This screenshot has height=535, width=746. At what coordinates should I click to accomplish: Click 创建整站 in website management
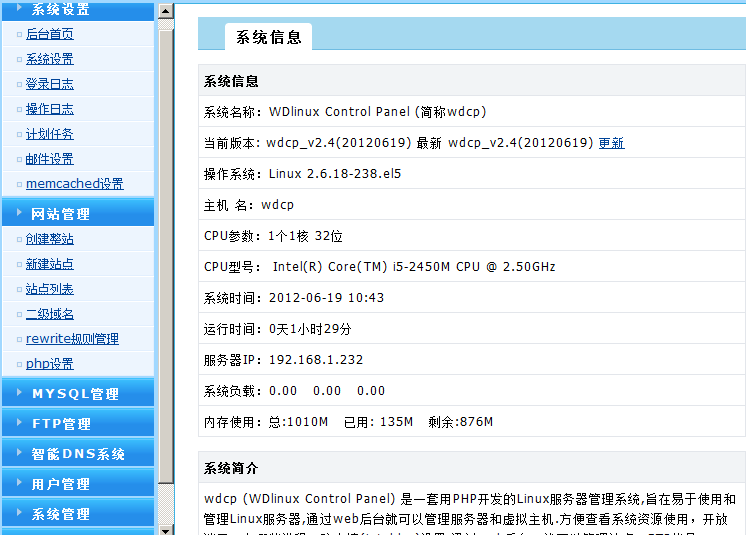(50, 239)
